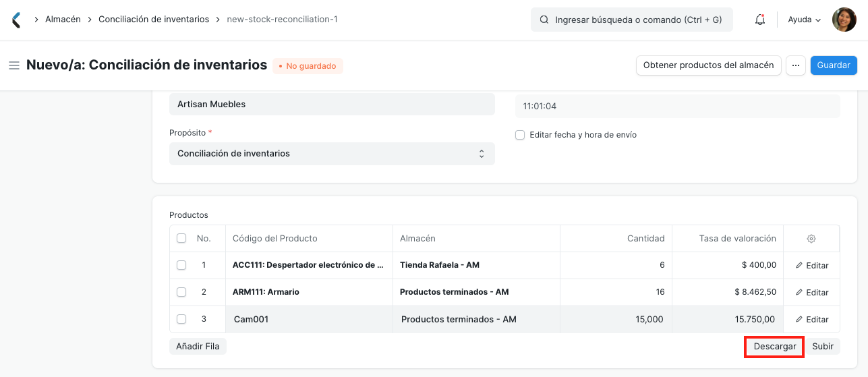Click Tienda Rafaela - AM warehouse cell

(477, 265)
